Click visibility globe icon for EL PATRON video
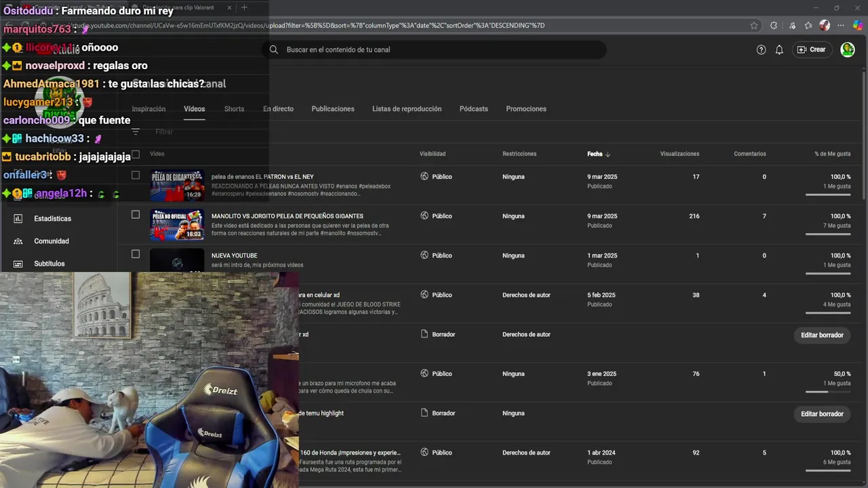 [x=425, y=176]
